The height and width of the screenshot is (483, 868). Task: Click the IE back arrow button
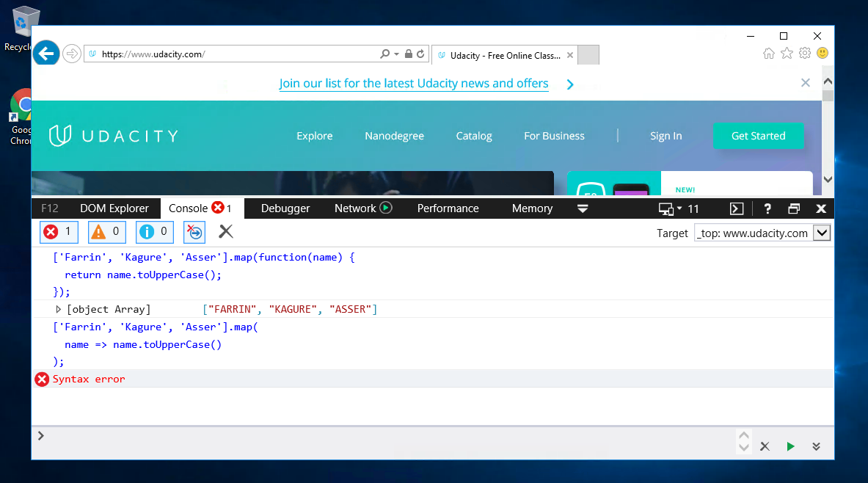pos(46,54)
